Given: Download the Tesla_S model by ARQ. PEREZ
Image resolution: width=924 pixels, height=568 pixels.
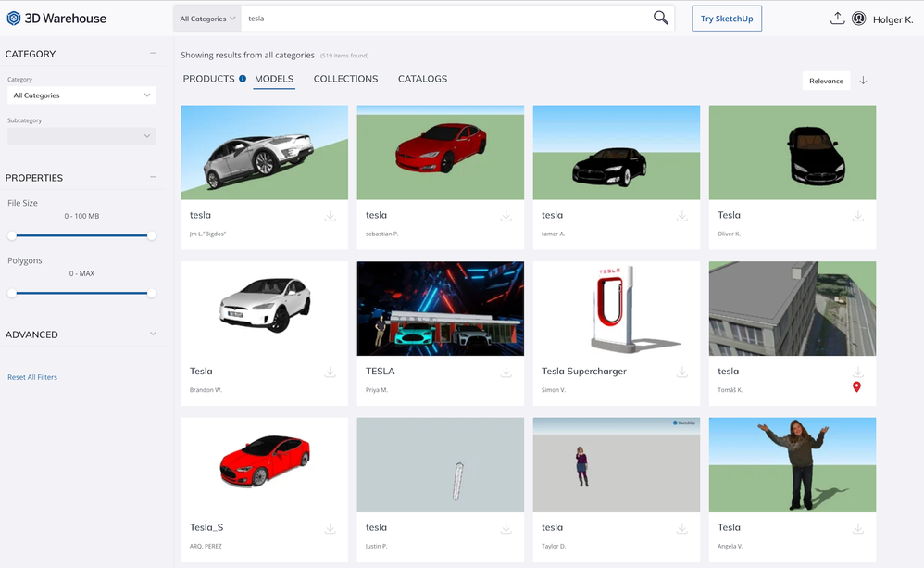Looking at the screenshot, I should click(x=330, y=528).
